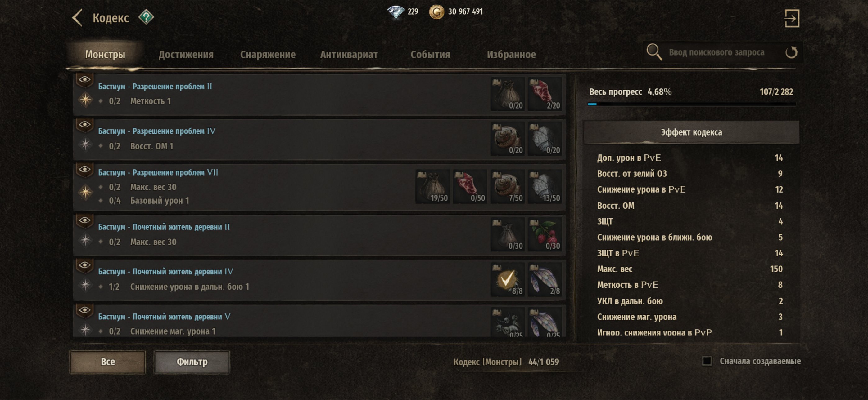Select raw meat item in Разрешение проблем II

point(545,94)
